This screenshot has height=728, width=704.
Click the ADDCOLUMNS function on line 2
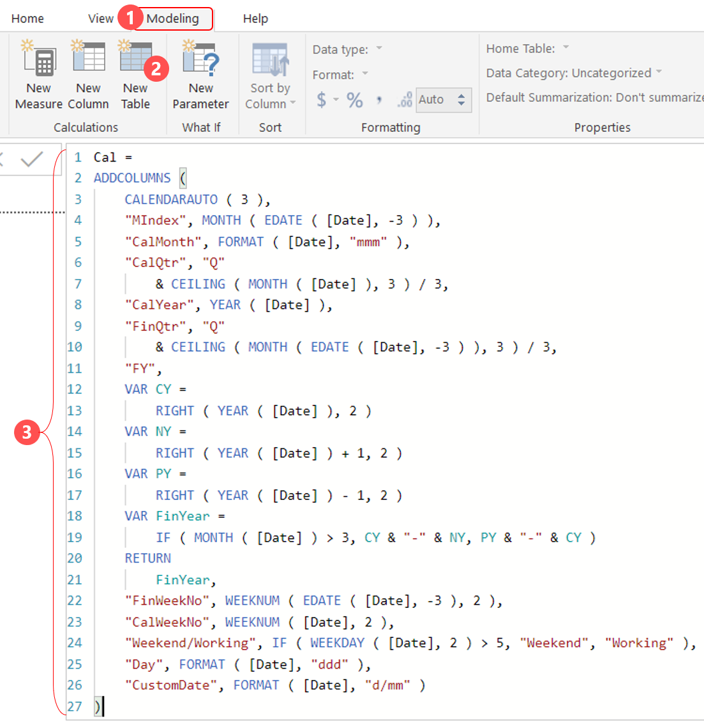[132, 178]
